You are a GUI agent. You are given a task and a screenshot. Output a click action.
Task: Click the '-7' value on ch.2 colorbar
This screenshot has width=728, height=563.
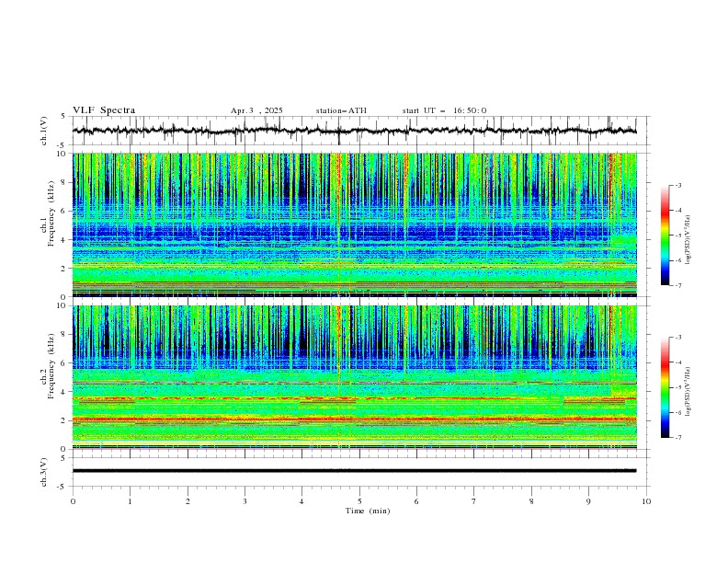[677, 438]
